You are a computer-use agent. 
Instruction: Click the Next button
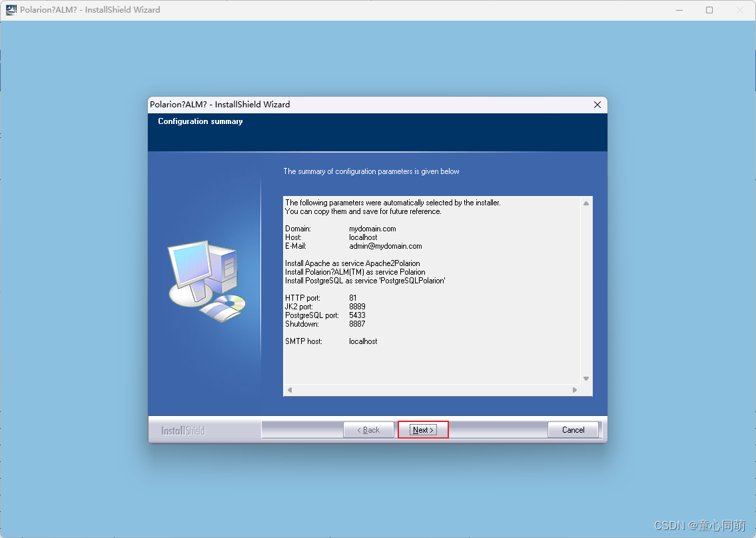pos(424,429)
